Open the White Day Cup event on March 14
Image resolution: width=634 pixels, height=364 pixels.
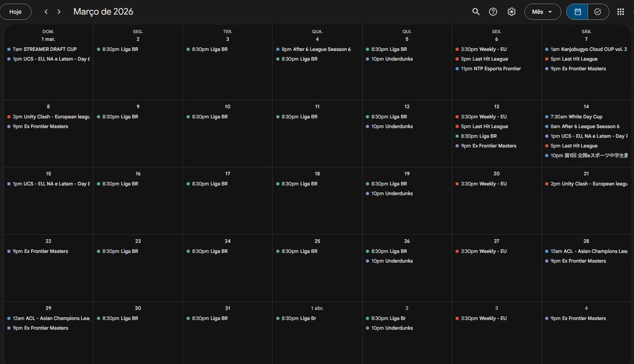click(x=573, y=116)
